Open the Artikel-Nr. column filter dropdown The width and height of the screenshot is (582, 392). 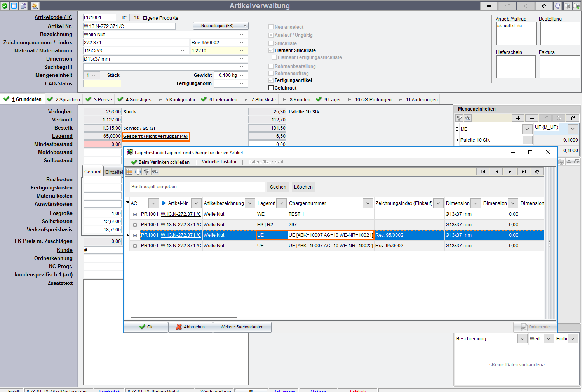click(197, 203)
